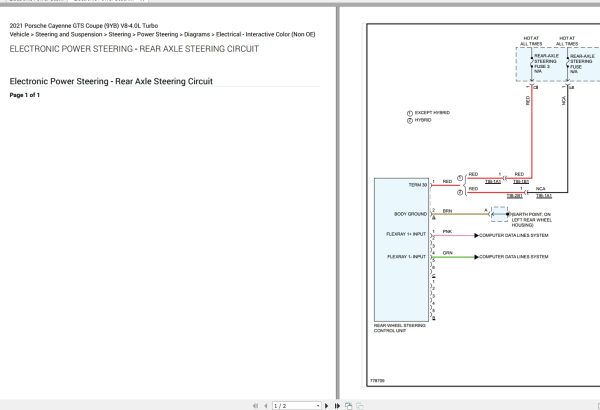Click the vehicle title 2021 Porsche Cayenne GTS Coupe

(x=84, y=26)
